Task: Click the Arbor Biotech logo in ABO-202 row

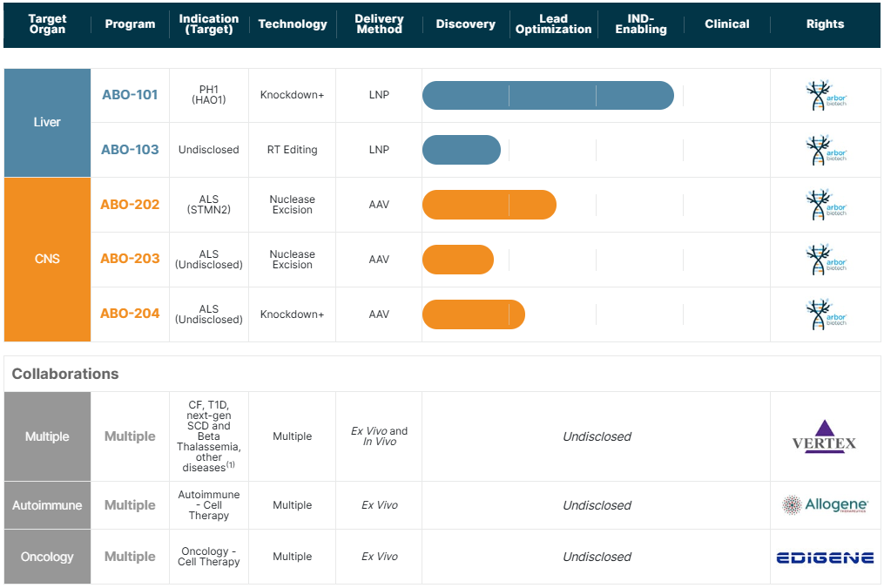Action: [825, 205]
